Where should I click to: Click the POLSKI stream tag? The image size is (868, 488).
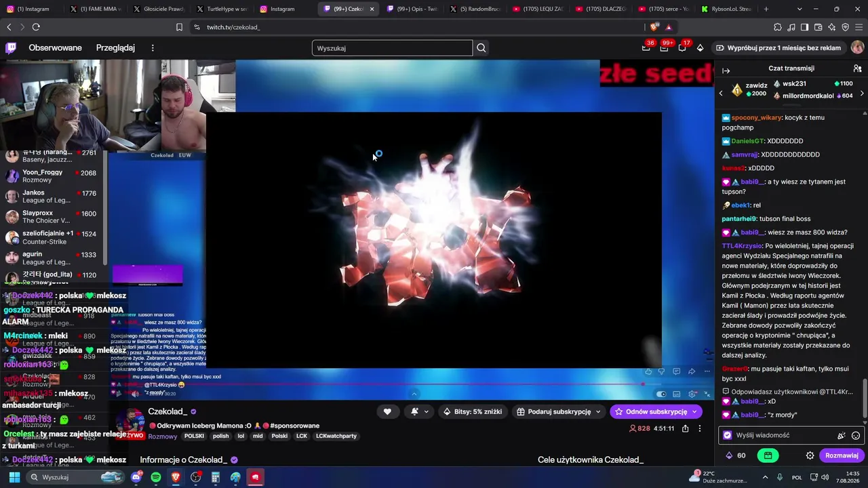click(x=194, y=436)
